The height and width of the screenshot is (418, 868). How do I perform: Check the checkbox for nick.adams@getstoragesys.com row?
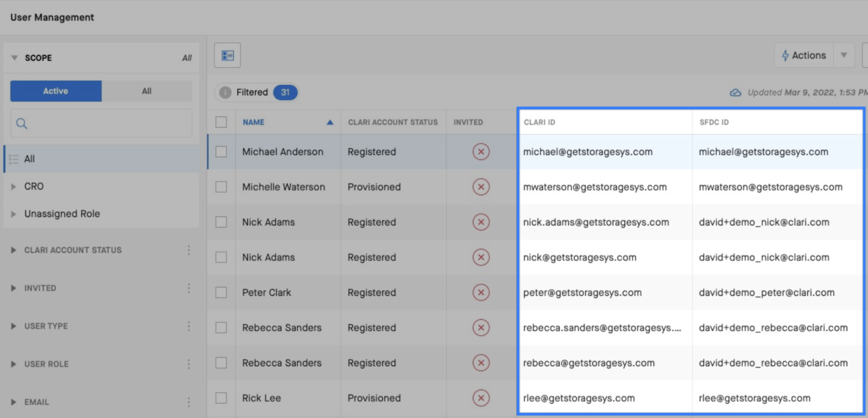click(x=221, y=222)
